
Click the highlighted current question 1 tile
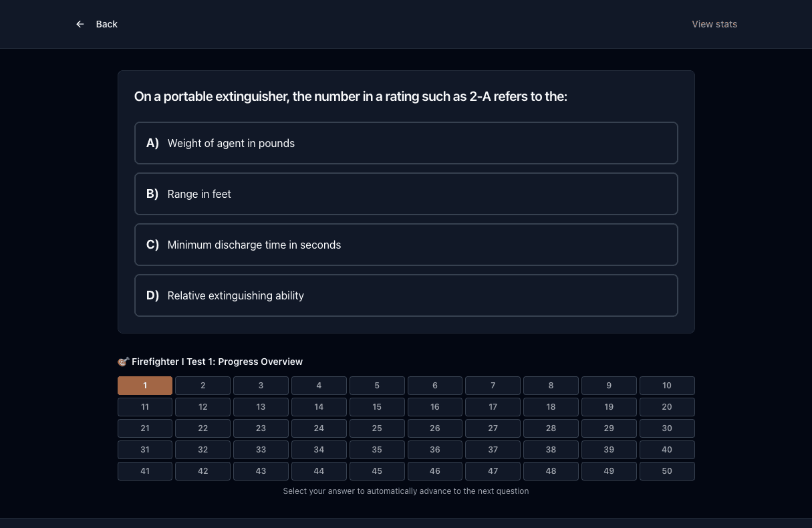[x=145, y=386]
